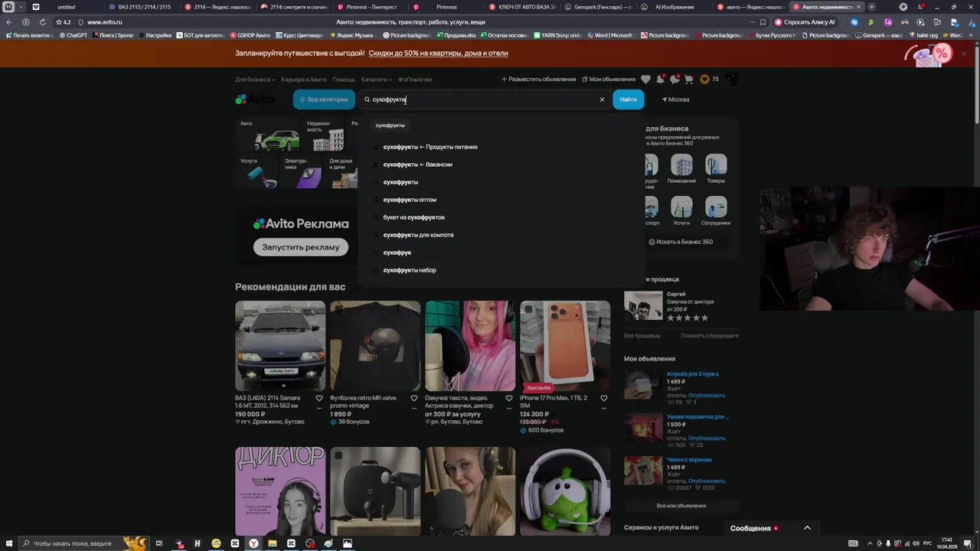This screenshot has height=551, width=980.
Task: Favorite the retro MR.valve T-shirt listing
Action: [x=414, y=398]
